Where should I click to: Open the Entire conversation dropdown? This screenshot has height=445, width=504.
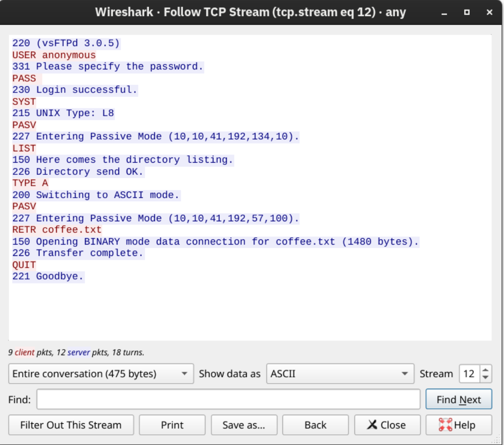pos(101,373)
